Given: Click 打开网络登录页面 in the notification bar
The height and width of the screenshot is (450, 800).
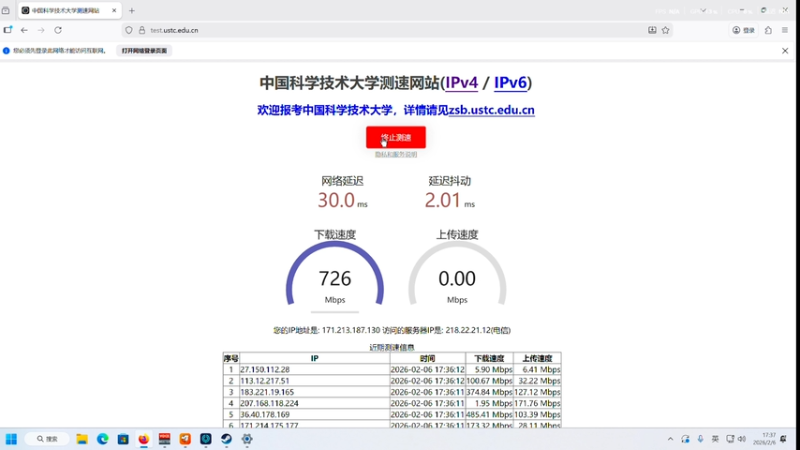Looking at the screenshot, I should click(144, 51).
